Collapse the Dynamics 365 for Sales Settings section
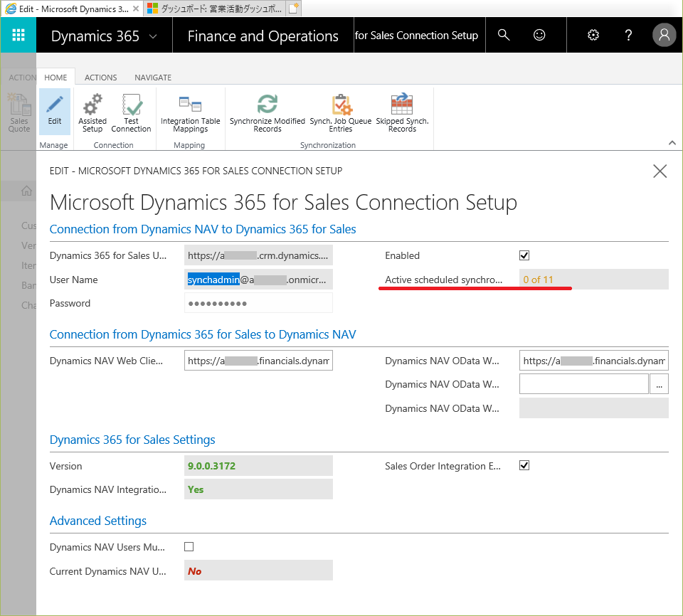 point(132,440)
